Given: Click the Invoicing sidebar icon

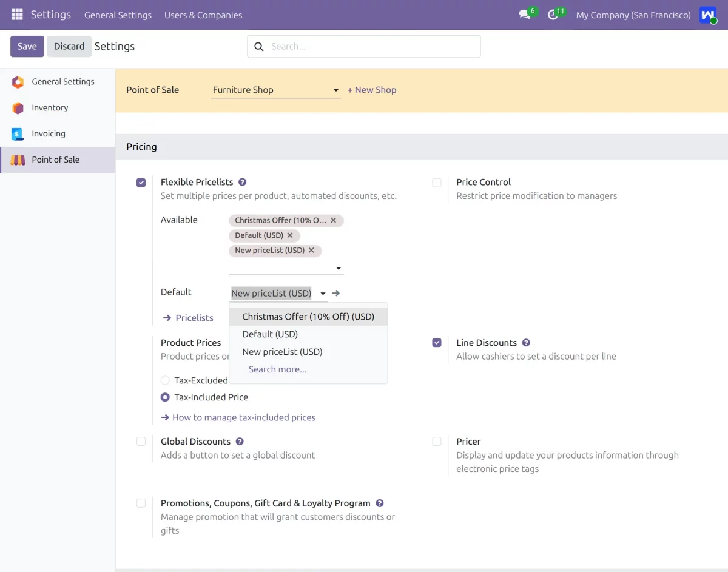Looking at the screenshot, I should click(x=18, y=134).
